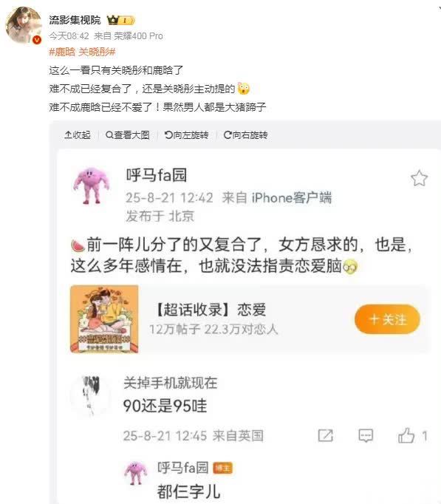Viewport: 441px width, 504px height.
Task: Open the #鹿晗 关晓彤# hashtag link
Action: pos(82,52)
